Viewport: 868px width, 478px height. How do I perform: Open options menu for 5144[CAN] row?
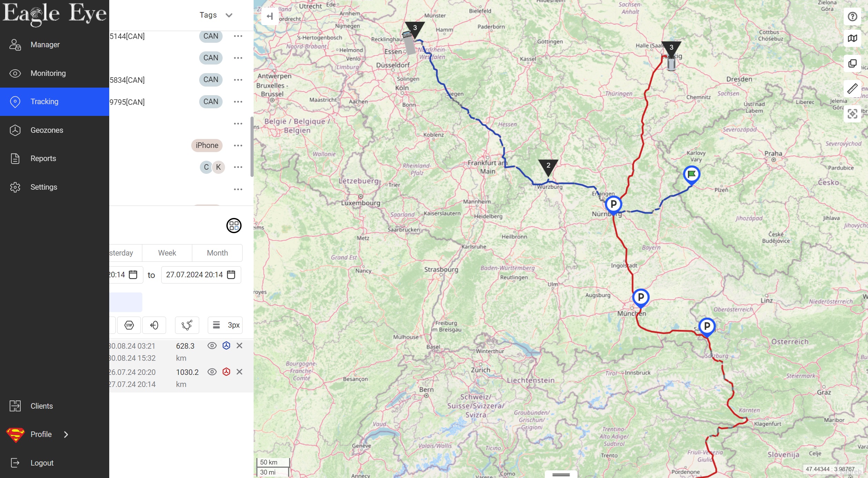pyautogui.click(x=238, y=36)
